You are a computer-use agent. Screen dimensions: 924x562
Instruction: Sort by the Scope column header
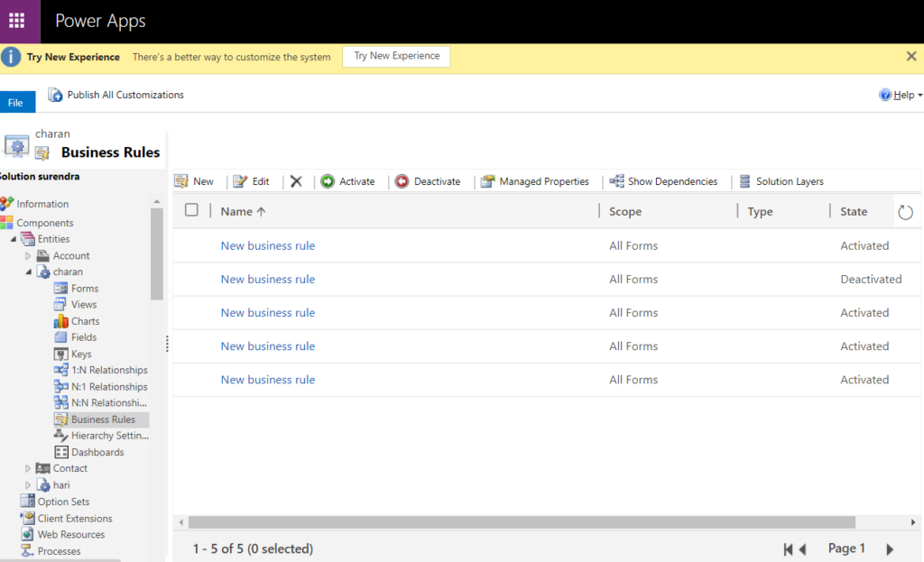pos(625,211)
